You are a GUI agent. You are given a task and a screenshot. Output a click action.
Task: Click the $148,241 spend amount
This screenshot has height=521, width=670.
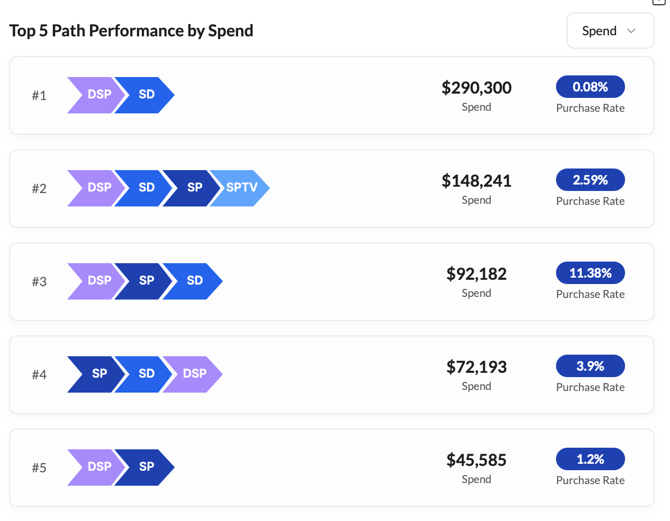pos(476,181)
